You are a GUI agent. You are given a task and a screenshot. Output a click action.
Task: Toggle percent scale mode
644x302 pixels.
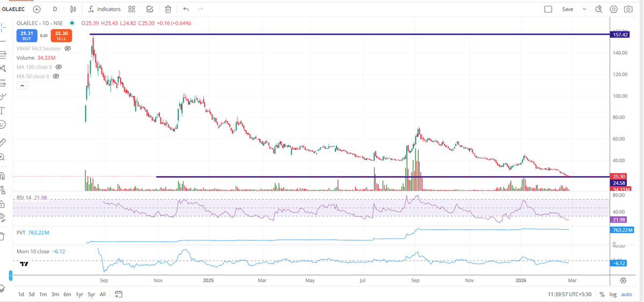tap(602, 294)
